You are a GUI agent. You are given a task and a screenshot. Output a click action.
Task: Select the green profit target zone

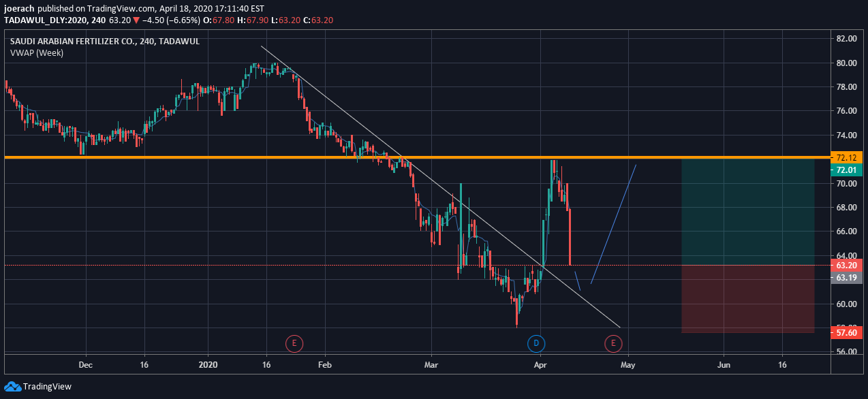tap(747, 212)
